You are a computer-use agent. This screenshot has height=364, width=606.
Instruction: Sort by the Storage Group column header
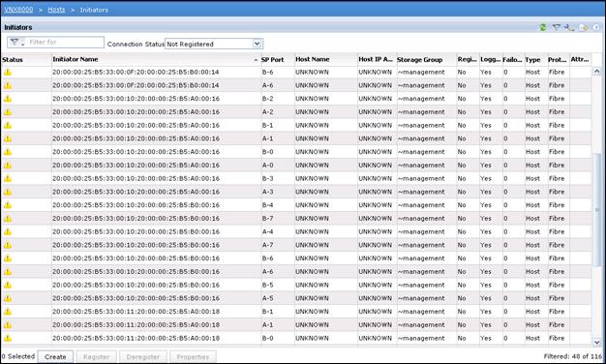[426, 59]
